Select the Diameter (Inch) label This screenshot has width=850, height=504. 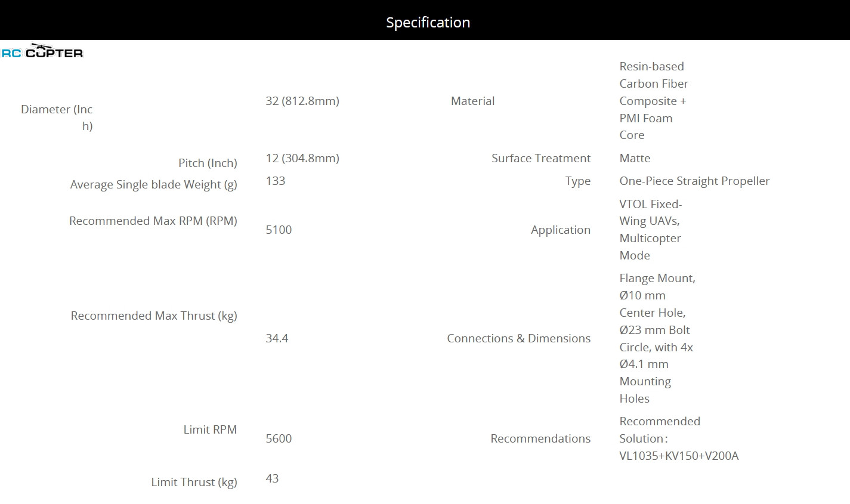[57, 117]
